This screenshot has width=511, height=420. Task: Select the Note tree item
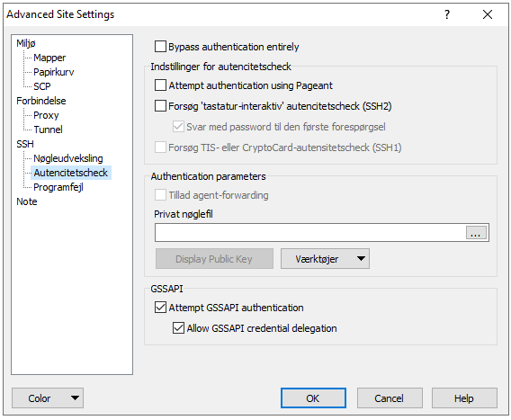[27, 201]
